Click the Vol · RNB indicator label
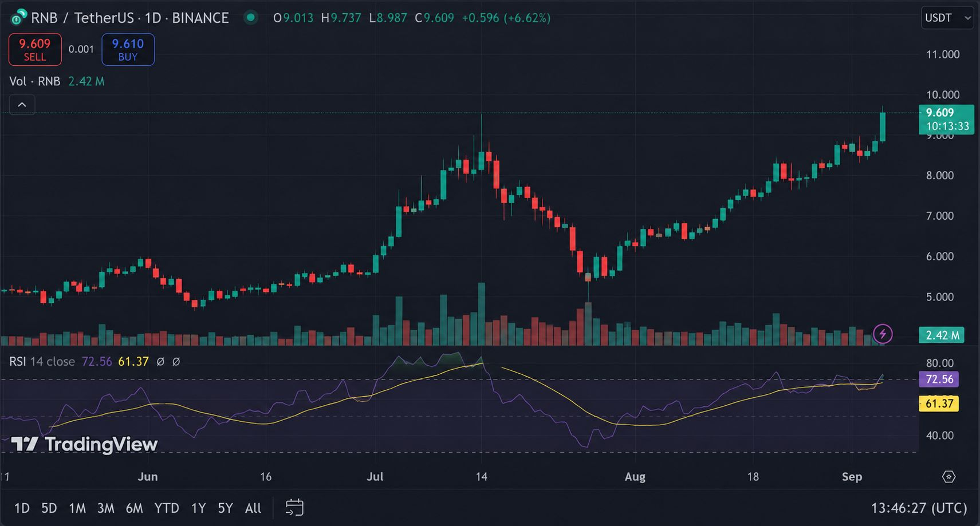 coord(35,81)
